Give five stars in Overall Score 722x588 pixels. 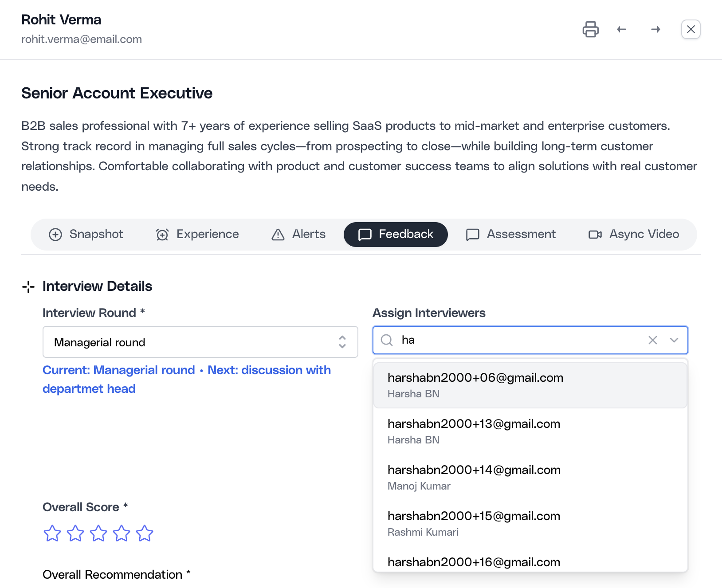click(144, 533)
